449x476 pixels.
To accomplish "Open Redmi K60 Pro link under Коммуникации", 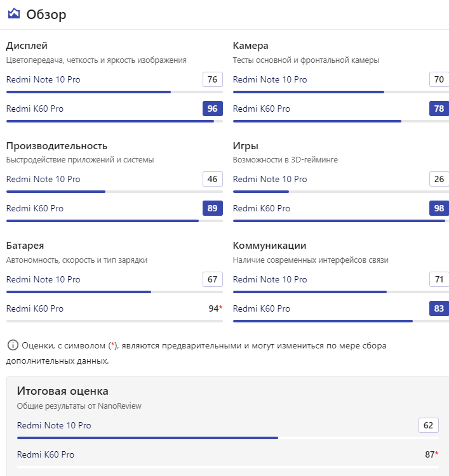I will click(261, 308).
